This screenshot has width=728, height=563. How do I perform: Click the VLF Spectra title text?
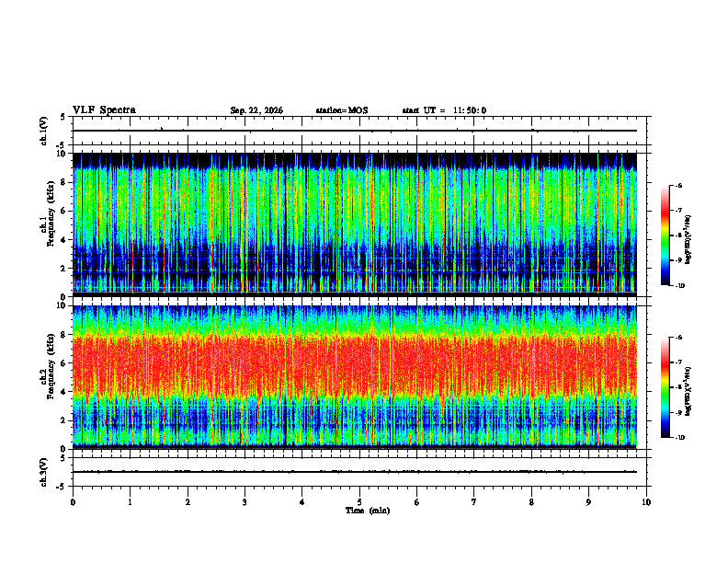[104, 110]
